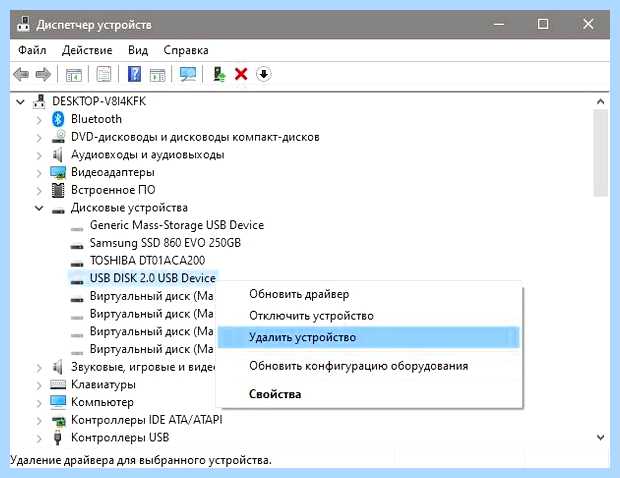Click the scrollbar up arrow
Image resolution: width=620 pixels, height=478 pixels.
[601, 102]
